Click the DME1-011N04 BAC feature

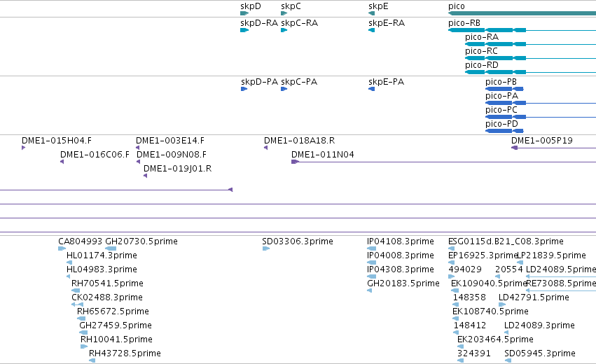443,162
